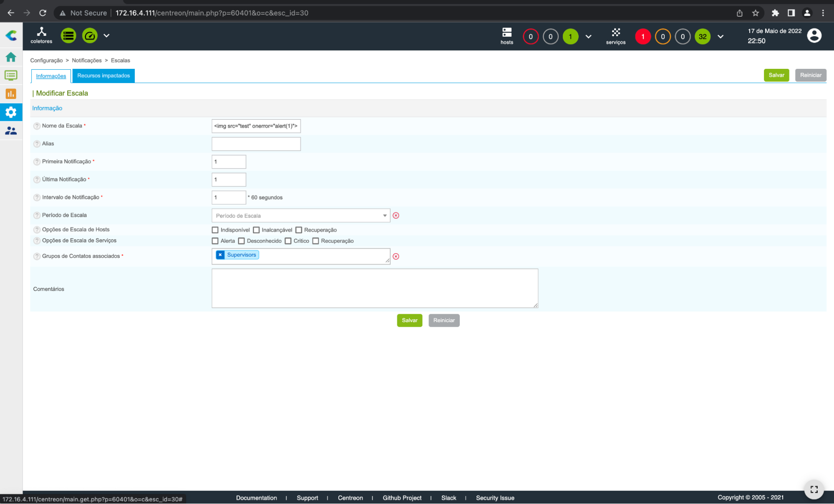Expand the hosts status chevron

(588, 37)
